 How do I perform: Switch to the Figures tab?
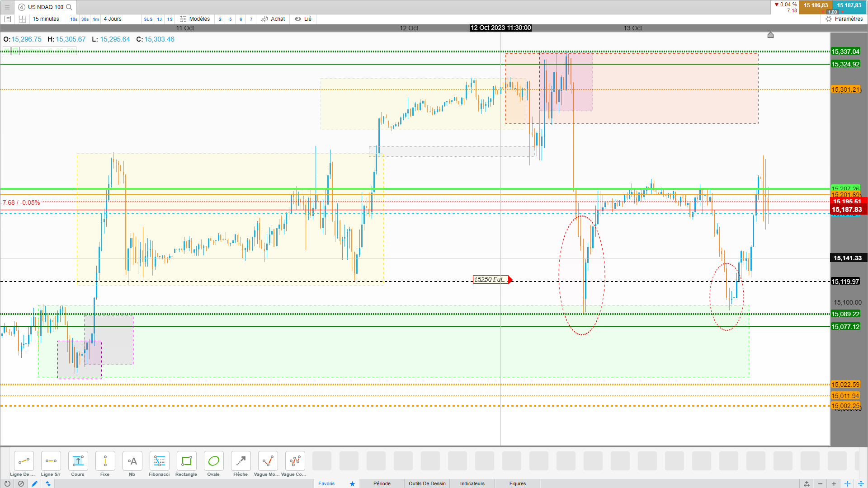(x=517, y=483)
